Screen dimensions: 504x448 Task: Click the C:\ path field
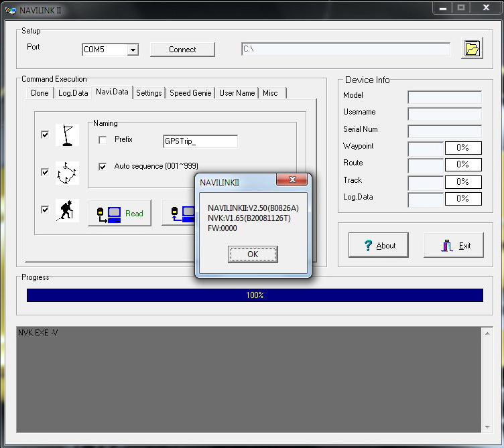(x=346, y=49)
